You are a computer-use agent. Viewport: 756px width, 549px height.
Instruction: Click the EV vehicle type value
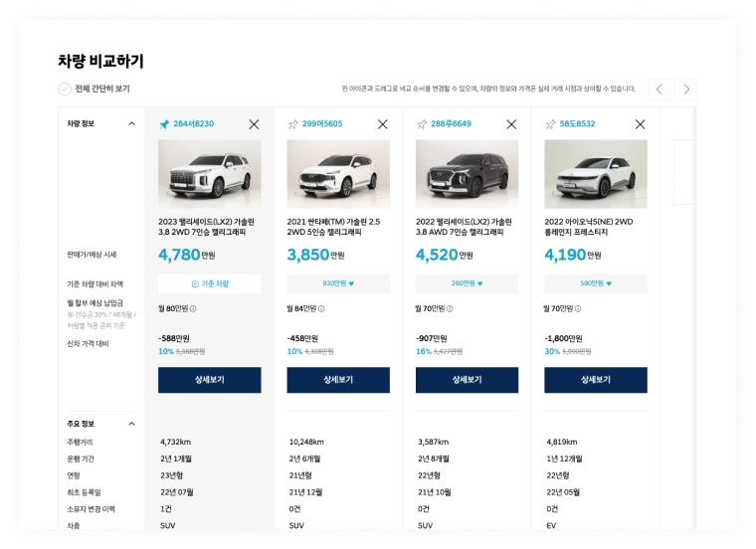pos(551,525)
